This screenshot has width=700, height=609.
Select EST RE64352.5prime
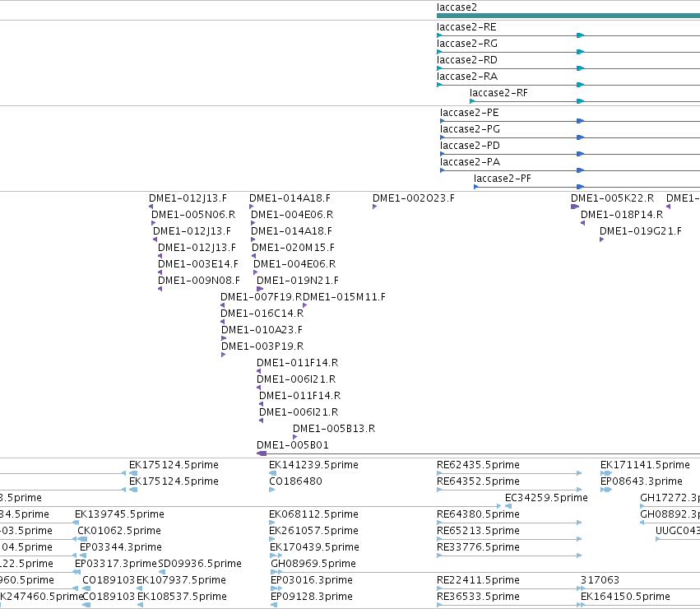(509, 490)
